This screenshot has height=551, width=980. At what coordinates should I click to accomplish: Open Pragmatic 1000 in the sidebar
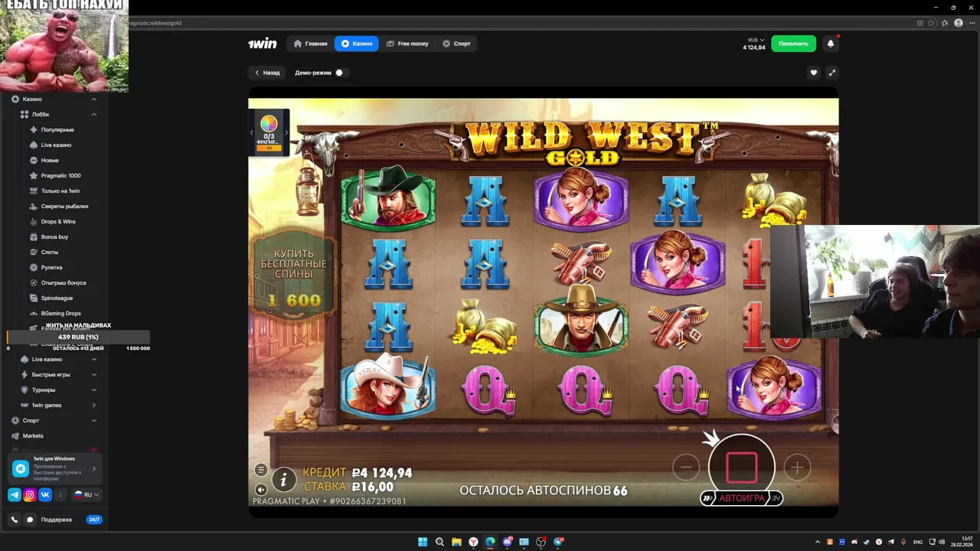pyautogui.click(x=60, y=175)
